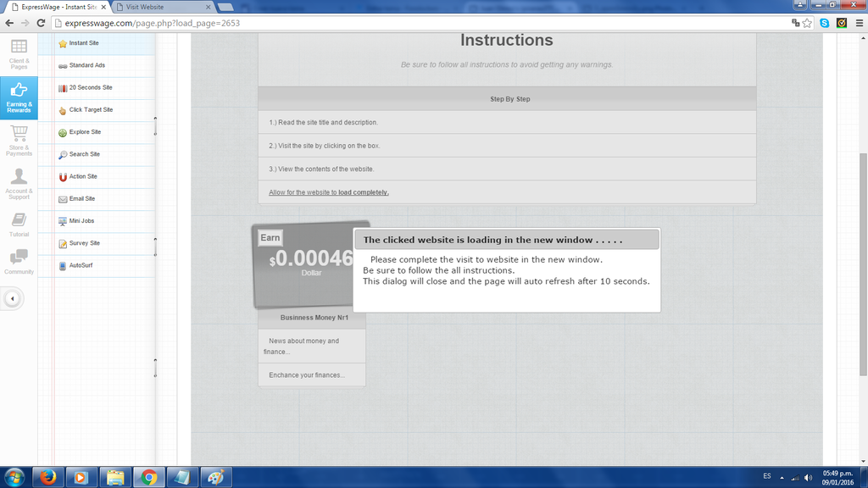Open the Tutorial book icon
Screen dimensions: 868x488
[x=19, y=222]
